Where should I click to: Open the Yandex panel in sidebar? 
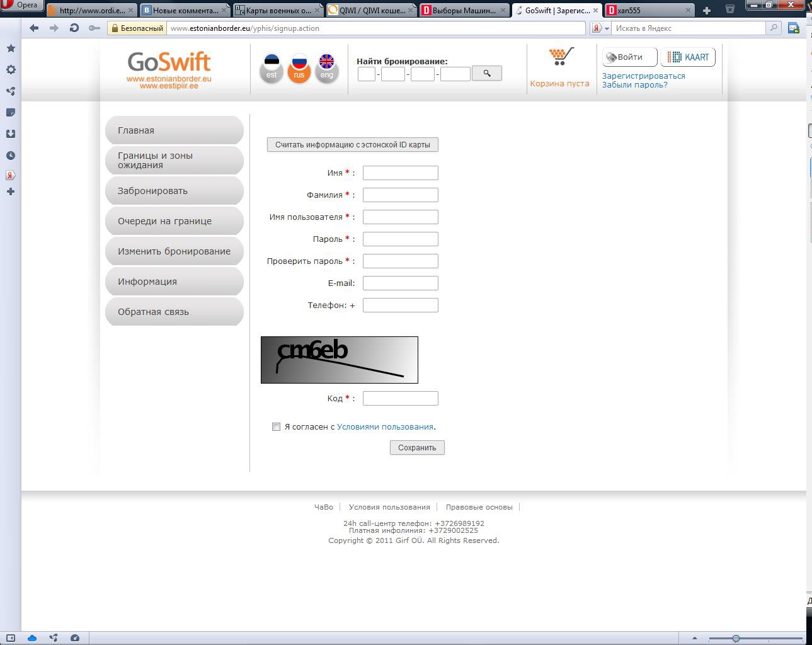point(11,175)
